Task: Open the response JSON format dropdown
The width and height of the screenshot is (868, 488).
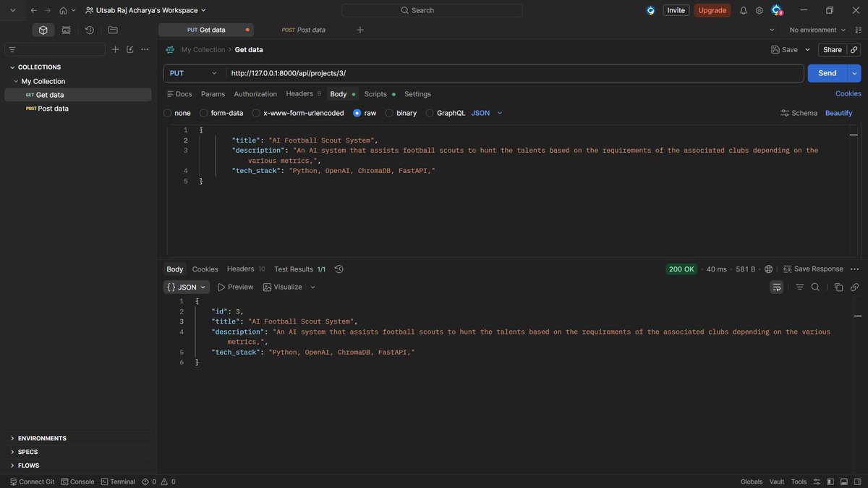Action: coord(187,287)
